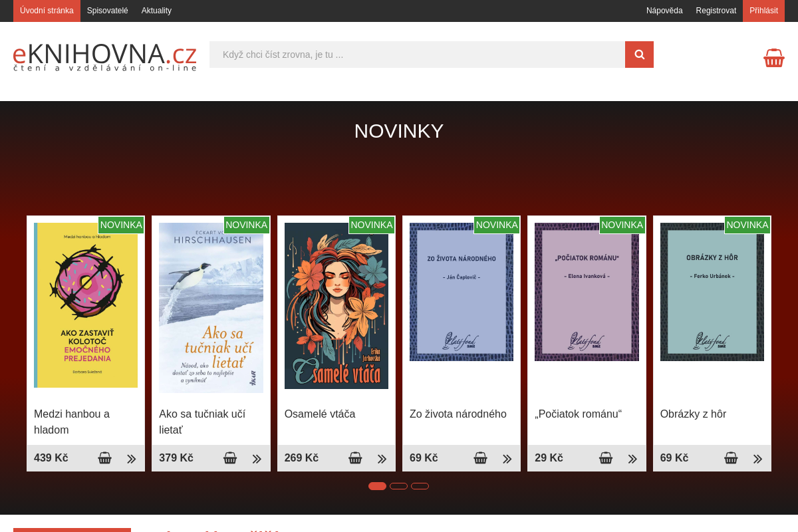
Task: Click the Přihlásit login button
Action: pos(763,11)
